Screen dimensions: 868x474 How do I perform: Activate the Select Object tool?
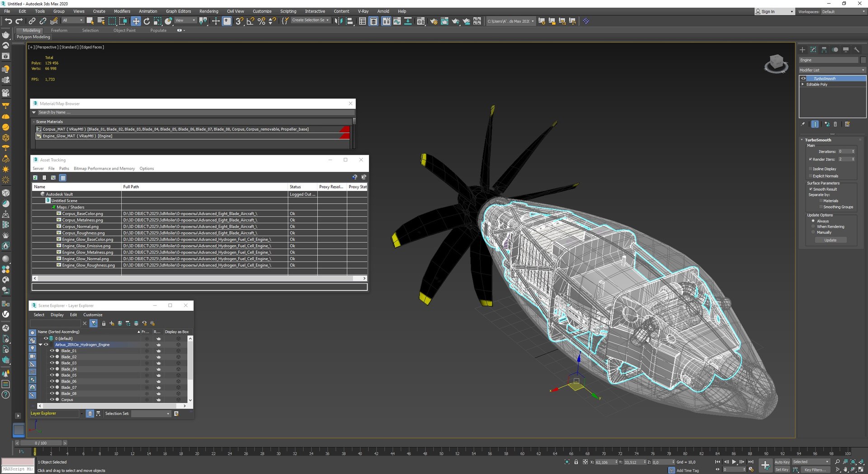(x=90, y=21)
